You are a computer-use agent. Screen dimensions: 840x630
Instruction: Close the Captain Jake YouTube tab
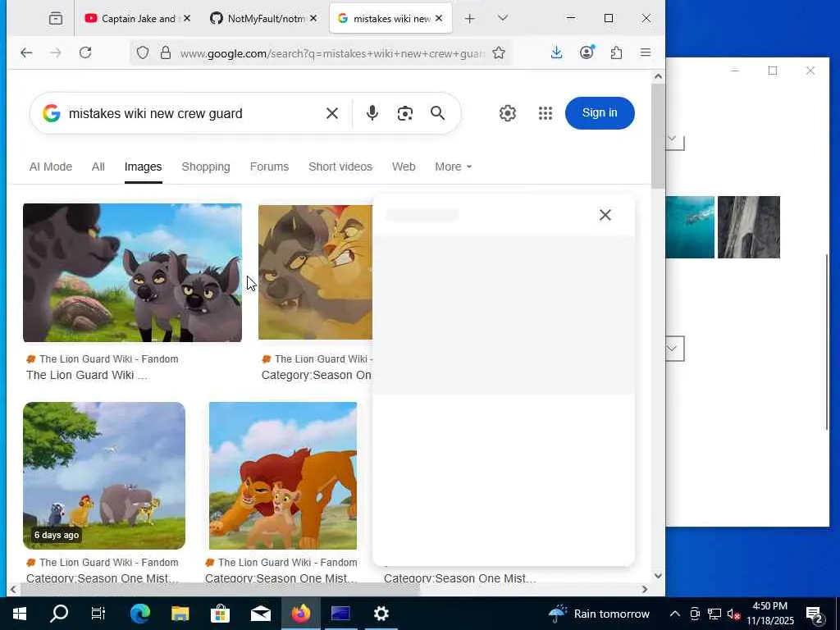[187, 18]
